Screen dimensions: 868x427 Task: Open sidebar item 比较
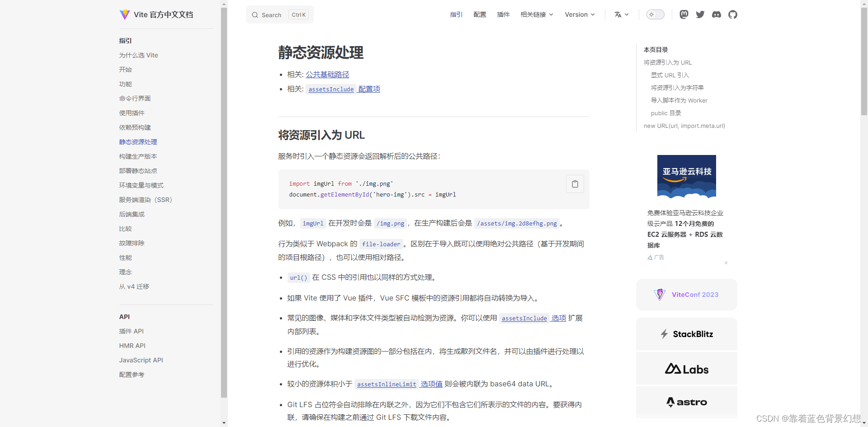coord(126,229)
